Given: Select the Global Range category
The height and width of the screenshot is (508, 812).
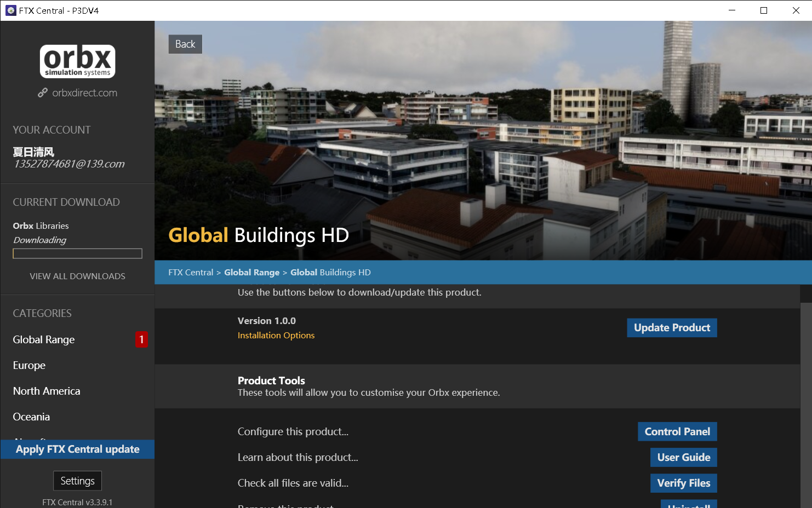Looking at the screenshot, I should tap(44, 340).
